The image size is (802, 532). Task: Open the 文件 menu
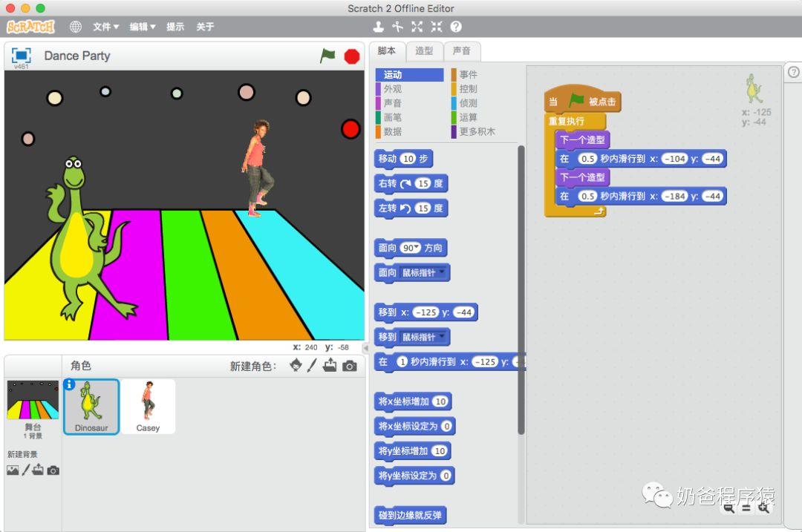click(105, 27)
